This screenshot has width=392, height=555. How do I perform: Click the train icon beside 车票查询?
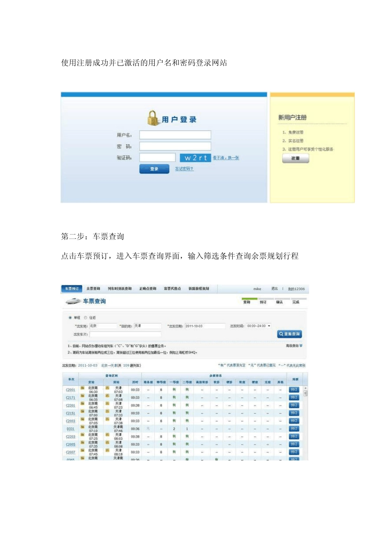point(73,301)
